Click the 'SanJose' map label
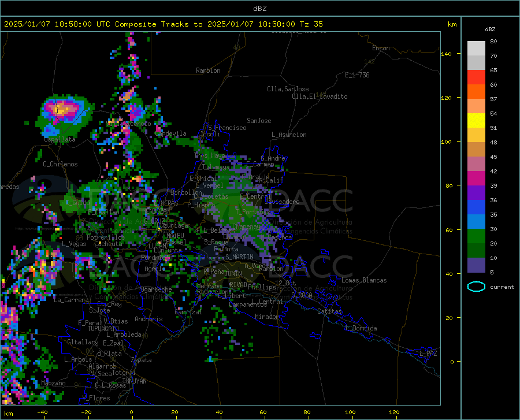This screenshot has height=420, width=520. pyautogui.click(x=259, y=121)
